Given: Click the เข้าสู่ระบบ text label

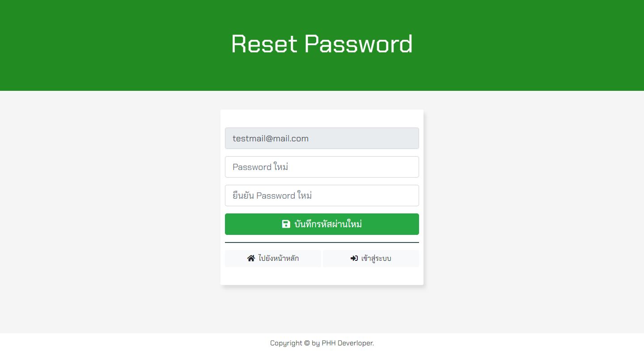Looking at the screenshot, I should [x=376, y=259].
